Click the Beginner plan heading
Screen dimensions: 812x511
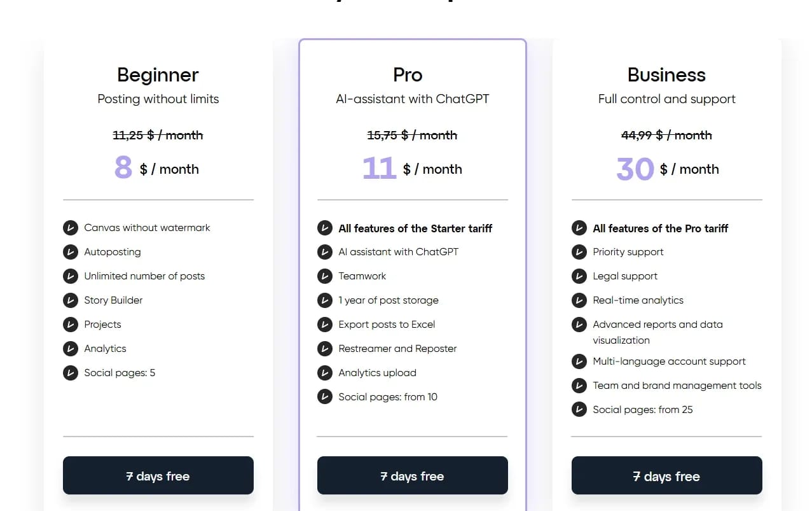(x=158, y=75)
